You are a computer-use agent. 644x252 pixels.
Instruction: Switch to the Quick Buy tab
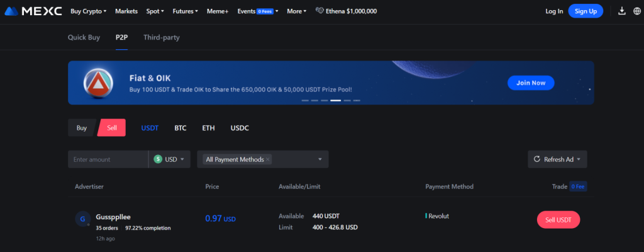pyautogui.click(x=84, y=37)
